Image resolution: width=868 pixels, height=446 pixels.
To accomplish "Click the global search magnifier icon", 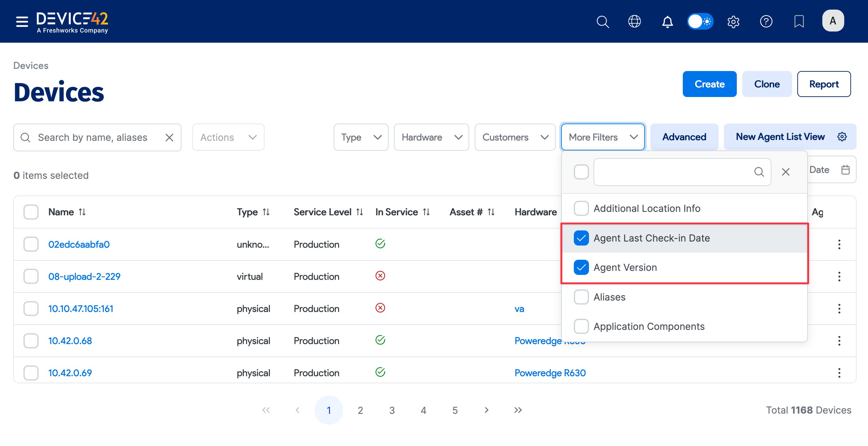I will (603, 21).
